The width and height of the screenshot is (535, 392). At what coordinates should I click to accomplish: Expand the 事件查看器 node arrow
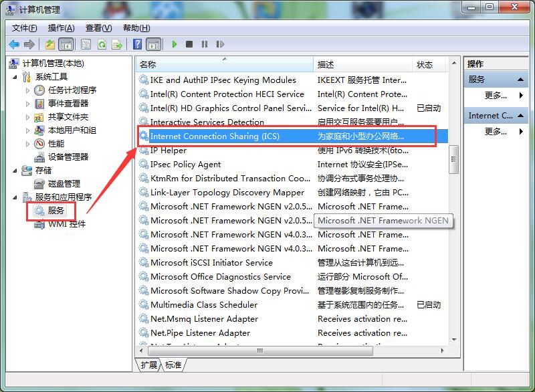pyautogui.click(x=27, y=104)
